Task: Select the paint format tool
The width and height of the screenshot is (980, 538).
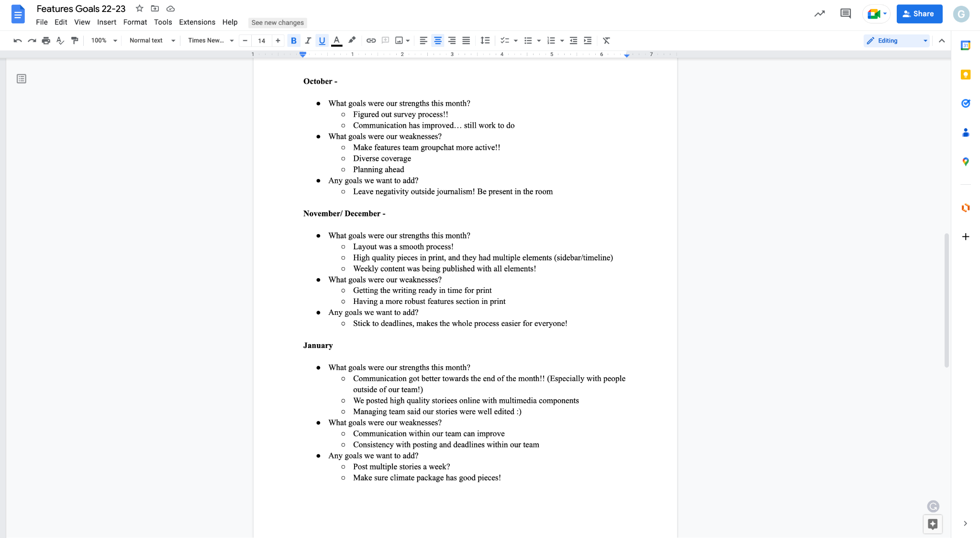Action: pos(75,41)
